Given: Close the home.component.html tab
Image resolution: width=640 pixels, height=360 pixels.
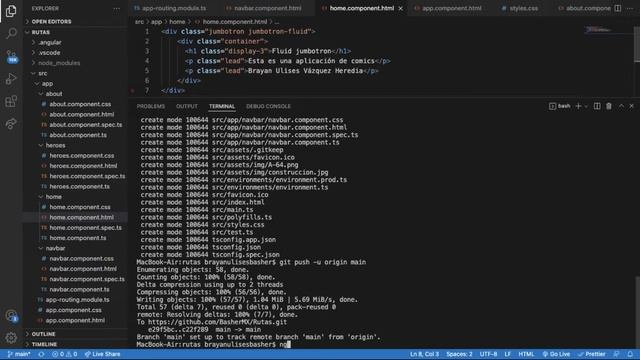Looking at the screenshot, I should point(400,8).
